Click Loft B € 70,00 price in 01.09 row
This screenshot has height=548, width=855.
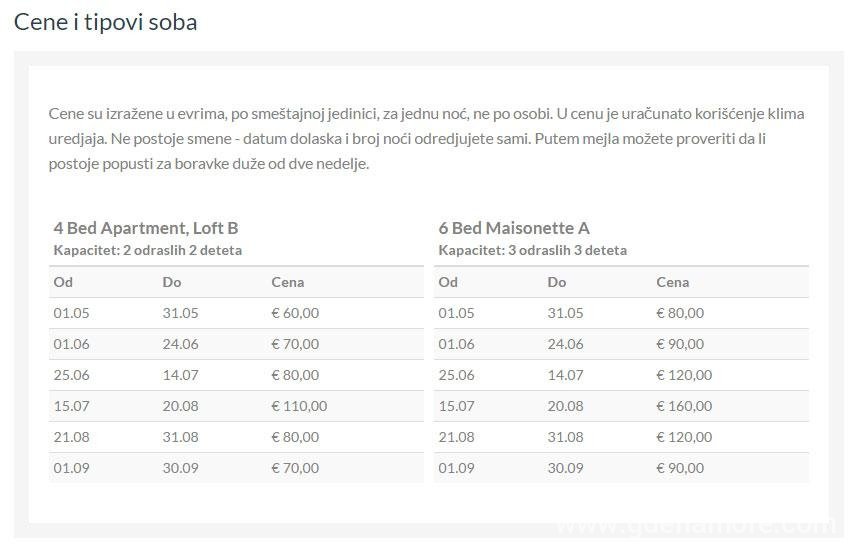tap(295, 468)
